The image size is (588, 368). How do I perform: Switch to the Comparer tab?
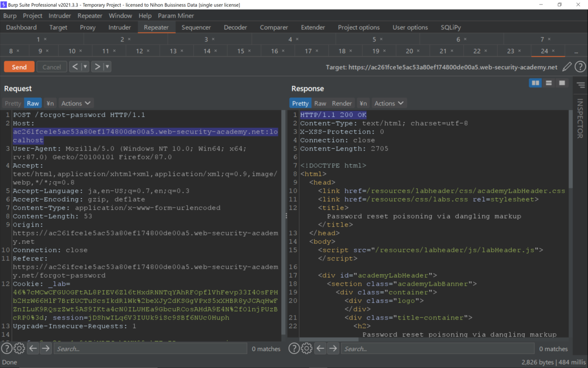[x=274, y=27]
